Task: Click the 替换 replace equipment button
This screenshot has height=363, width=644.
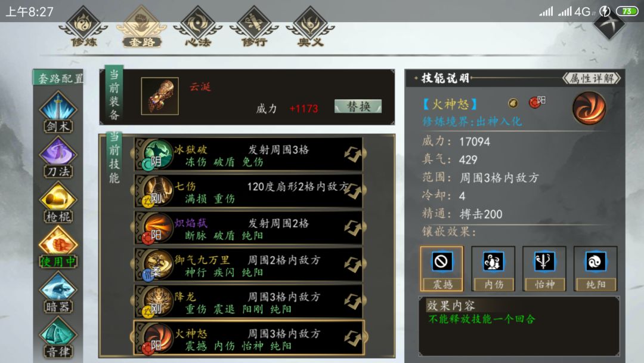Action: 358,106
